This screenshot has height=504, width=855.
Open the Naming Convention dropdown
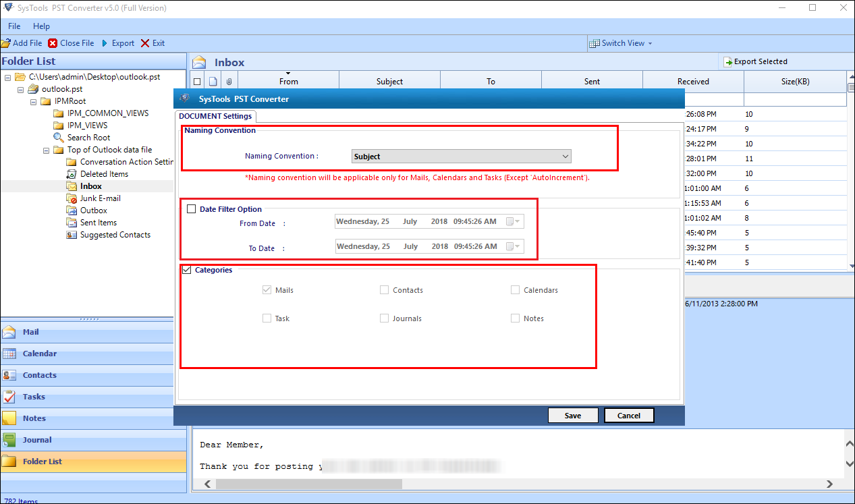pos(462,157)
